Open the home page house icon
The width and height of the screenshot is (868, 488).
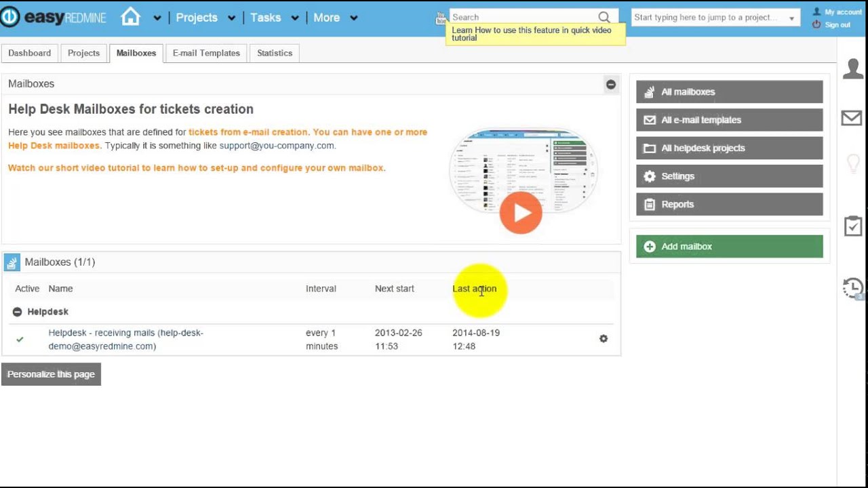(x=131, y=16)
